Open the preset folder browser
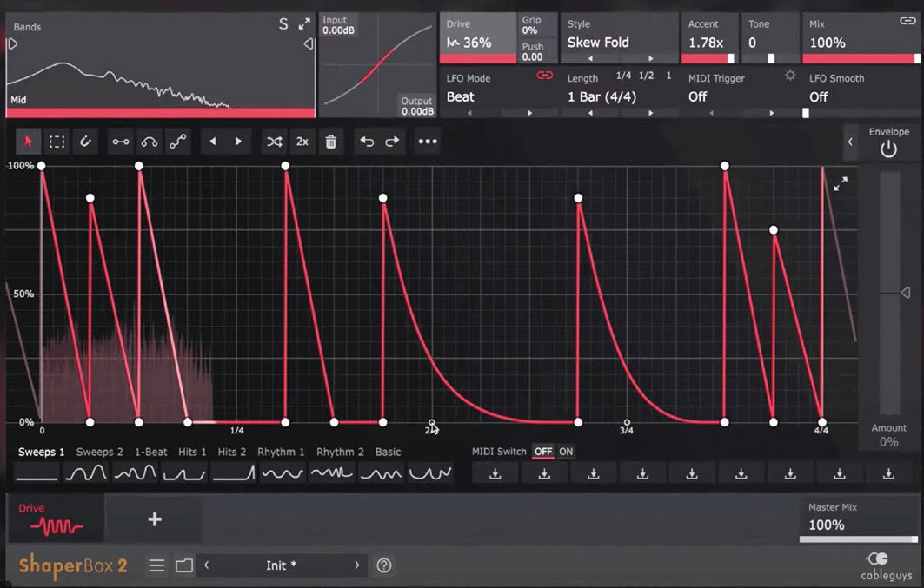Viewport: 924px width, 588px height. 184,565
